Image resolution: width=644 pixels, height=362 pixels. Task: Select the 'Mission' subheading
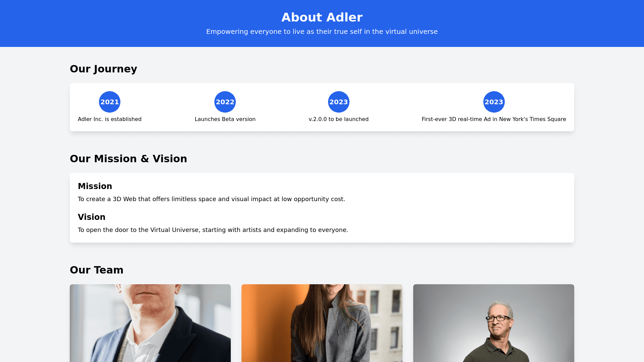click(95, 186)
